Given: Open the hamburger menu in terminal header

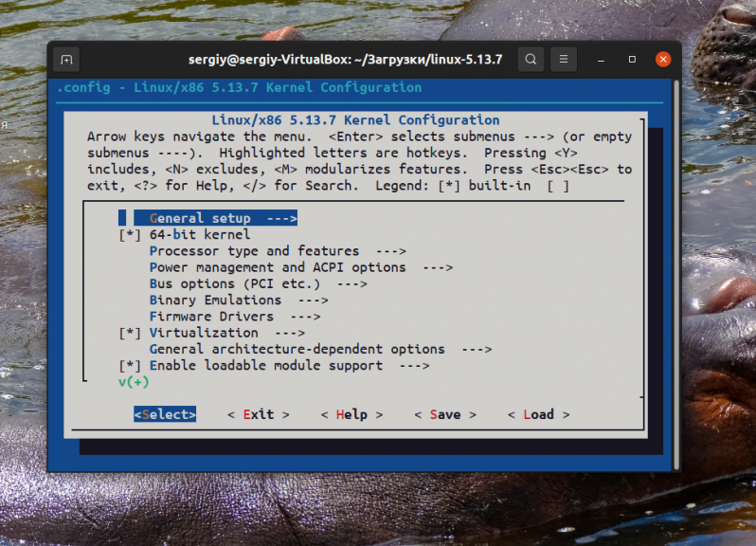Looking at the screenshot, I should coord(564,60).
